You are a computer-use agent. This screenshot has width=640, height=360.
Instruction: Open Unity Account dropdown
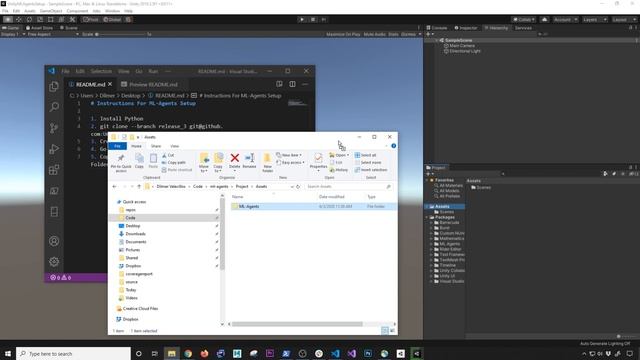pos(565,20)
